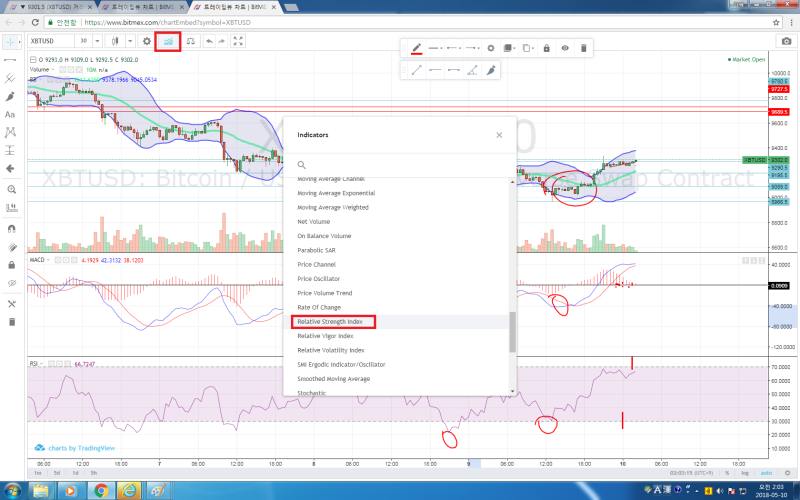Screen dimensions: 800x500
Task: Toggle magnet mode in left sidebar
Action: tap(11, 229)
